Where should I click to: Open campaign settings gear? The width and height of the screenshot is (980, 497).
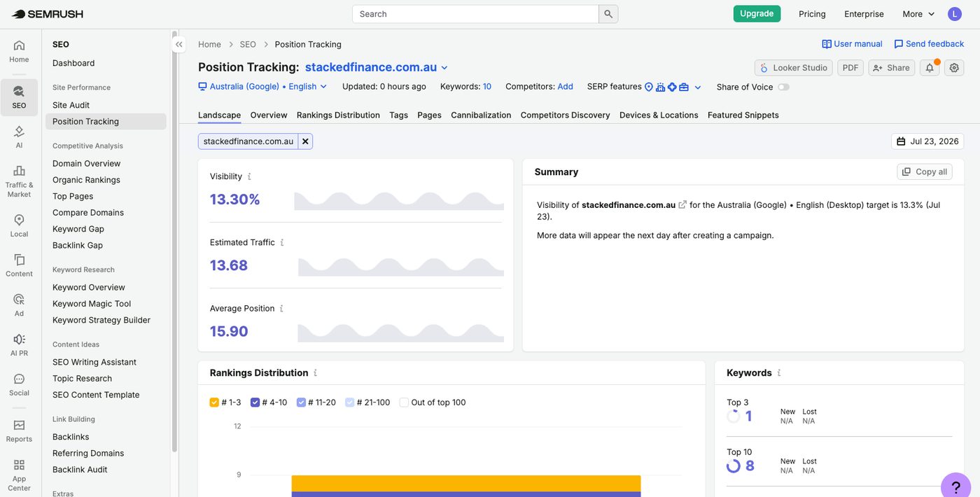click(x=954, y=68)
